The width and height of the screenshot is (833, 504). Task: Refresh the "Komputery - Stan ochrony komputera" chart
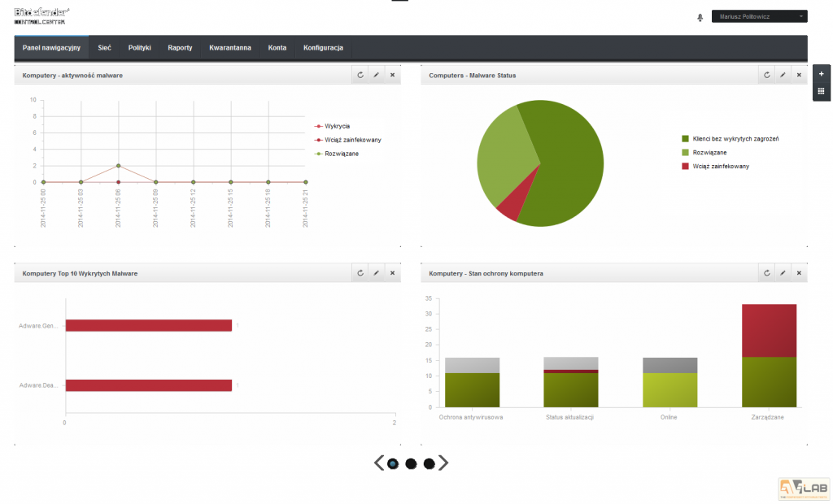pos(766,272)
